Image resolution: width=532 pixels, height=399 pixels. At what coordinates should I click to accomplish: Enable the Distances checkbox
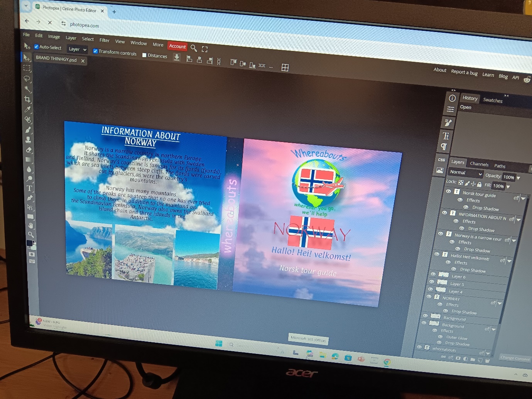[144, 55]
